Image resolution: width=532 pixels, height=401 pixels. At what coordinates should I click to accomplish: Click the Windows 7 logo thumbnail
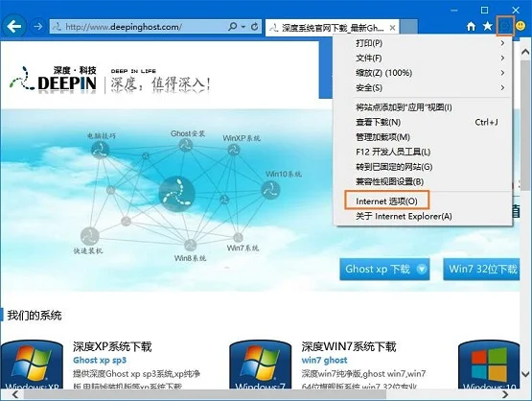tap(260, 365)
